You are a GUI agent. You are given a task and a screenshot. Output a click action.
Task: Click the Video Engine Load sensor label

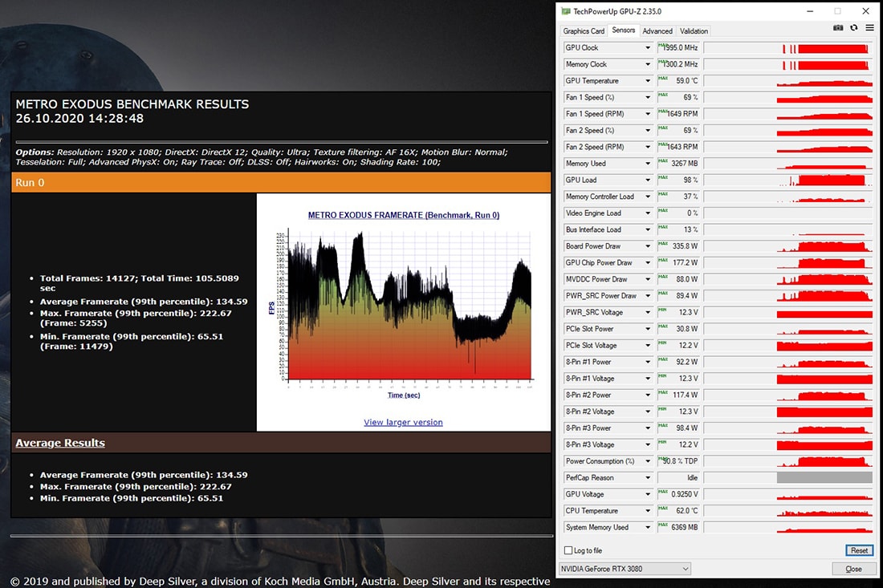593,213
